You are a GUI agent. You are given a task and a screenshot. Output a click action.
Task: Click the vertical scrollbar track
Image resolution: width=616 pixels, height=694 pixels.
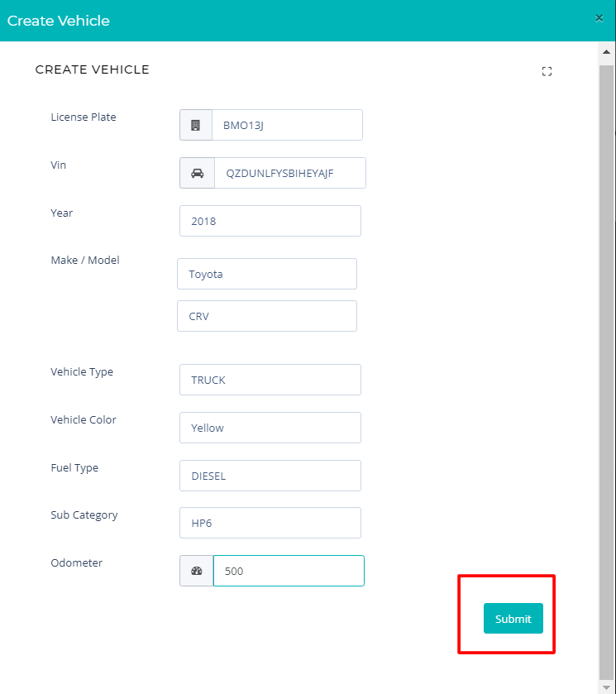click(x=606, y=371)
